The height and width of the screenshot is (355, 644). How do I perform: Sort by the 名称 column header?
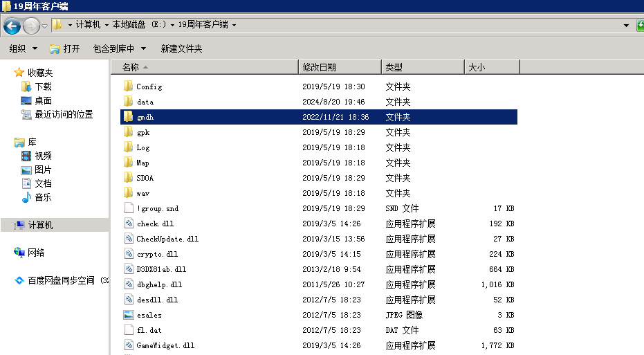pos(205,67)
